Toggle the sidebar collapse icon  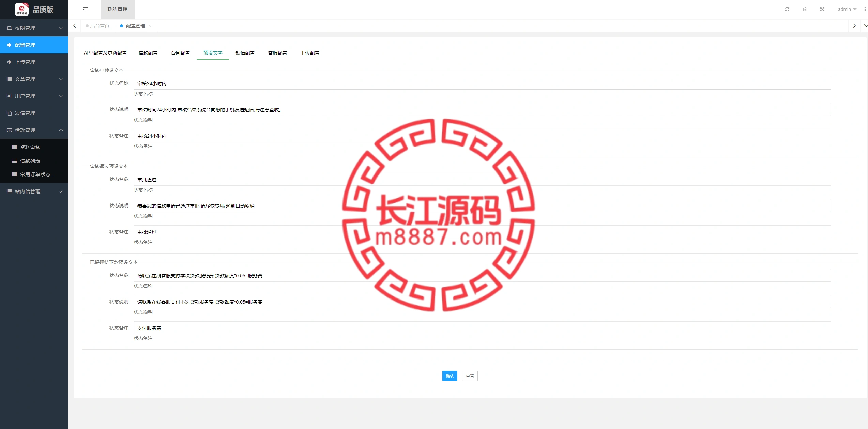pyautogui.click(x=86, y=10)
